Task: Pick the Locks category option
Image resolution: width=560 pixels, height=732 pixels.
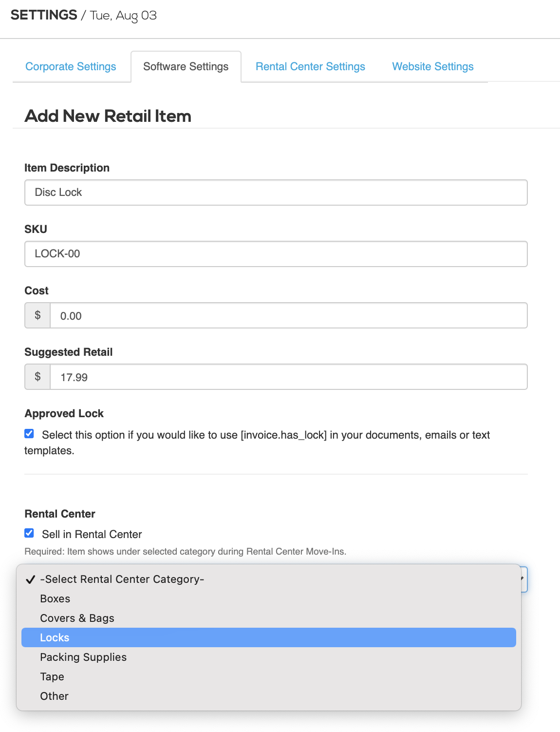Action: click(269, 637)
